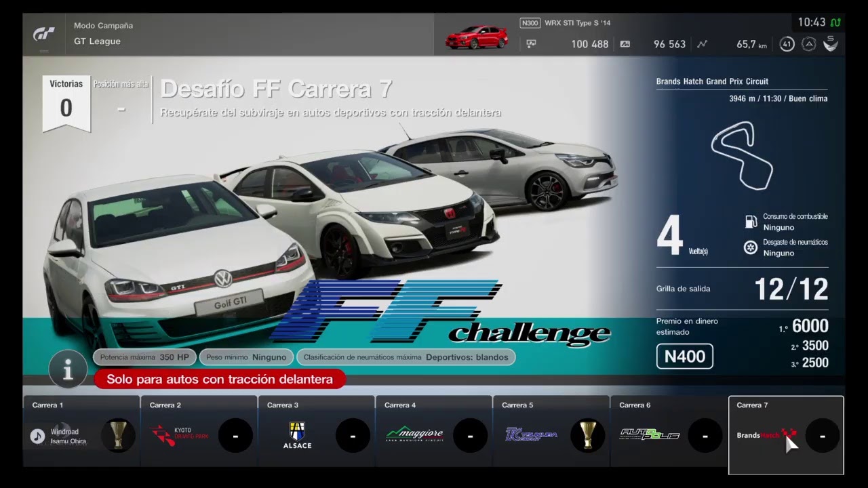
Task: Click the Desafío FF Carrera 7 title
Action: [277, 89]
